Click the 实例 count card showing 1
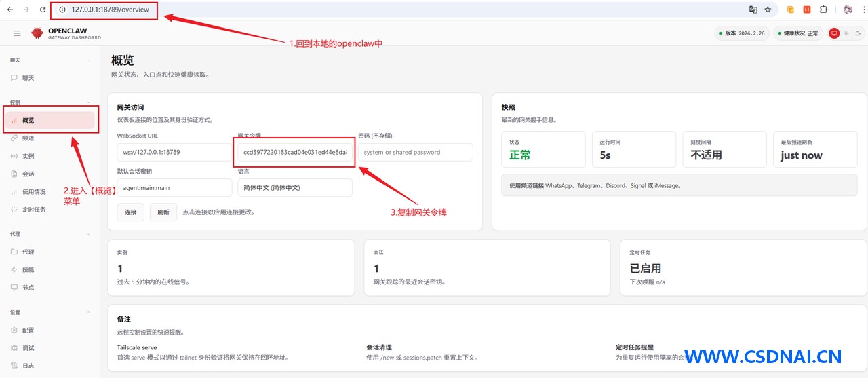 (231, 267)
